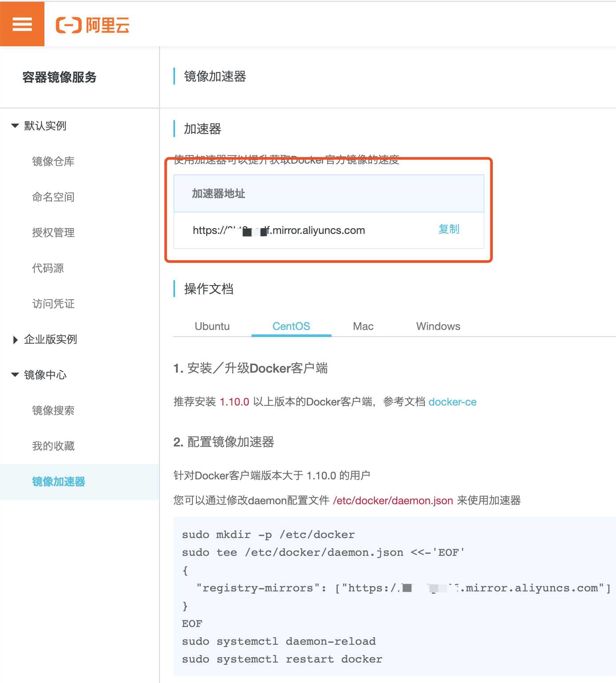Viewport: 616px width, 683px height.
Task: Collapse the 默认实例 section arrow
Action: pyautogui.click(x=15, y=126)
